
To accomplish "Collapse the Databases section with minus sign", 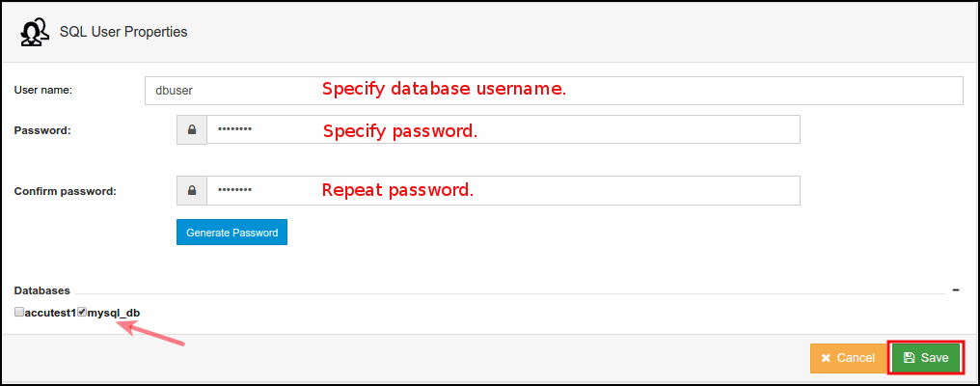I will pos(956,289).
